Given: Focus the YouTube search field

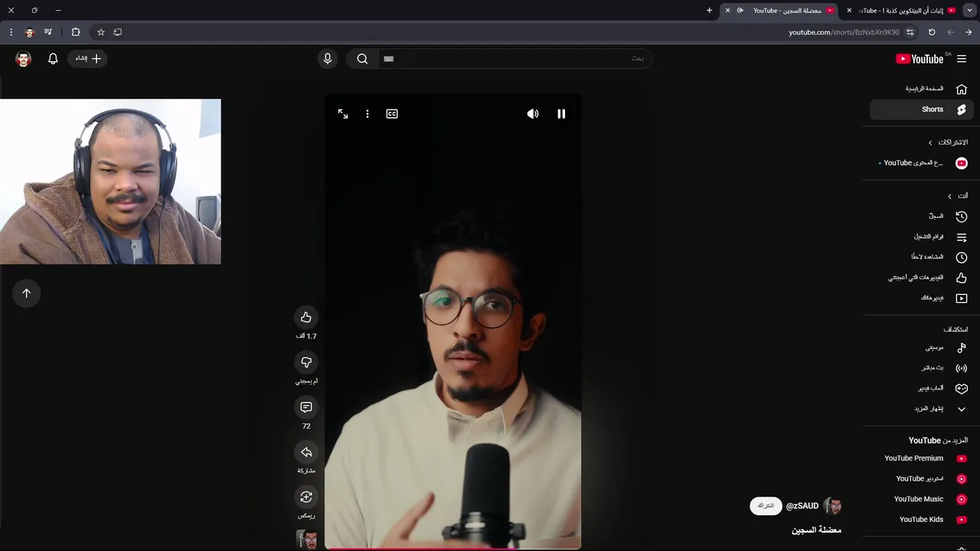Looking at the screenshot, I should coord(514,58).
